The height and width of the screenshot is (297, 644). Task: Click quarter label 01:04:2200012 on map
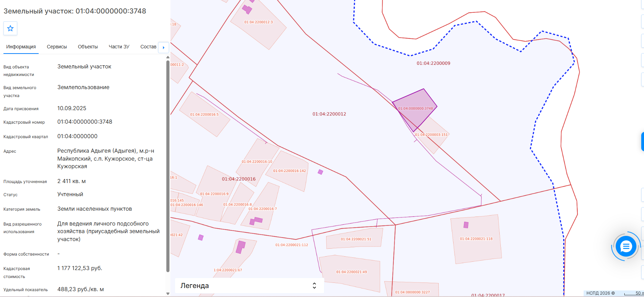coord(329,114)
